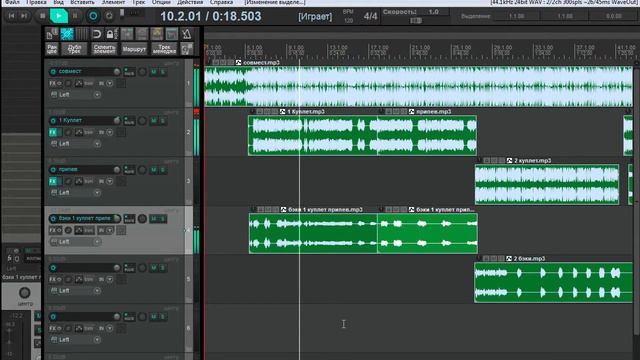Click the teal Play button
Viewport: 640px width, 360px height.
click(59, 16)
